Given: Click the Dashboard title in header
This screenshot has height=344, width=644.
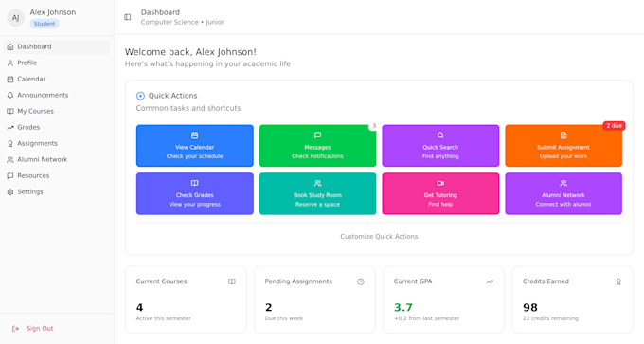Looking at the screenshot, I should click(160, 12).
